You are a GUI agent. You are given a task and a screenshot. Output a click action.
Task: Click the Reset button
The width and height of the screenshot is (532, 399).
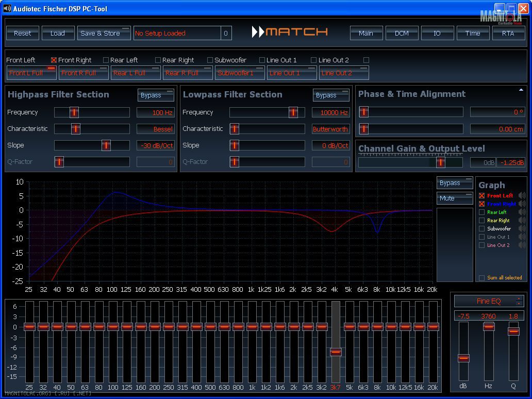point(23,33)
